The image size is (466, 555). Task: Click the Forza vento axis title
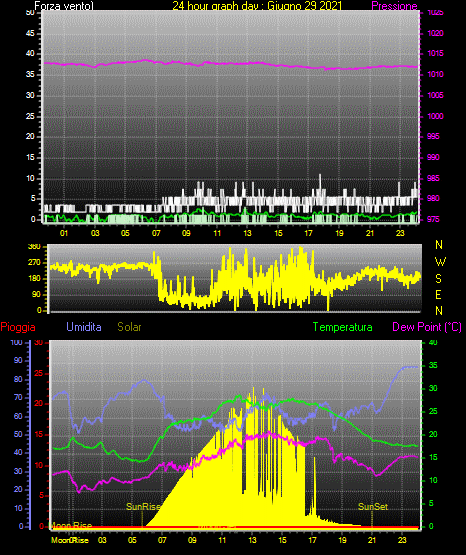pos(64,6)
